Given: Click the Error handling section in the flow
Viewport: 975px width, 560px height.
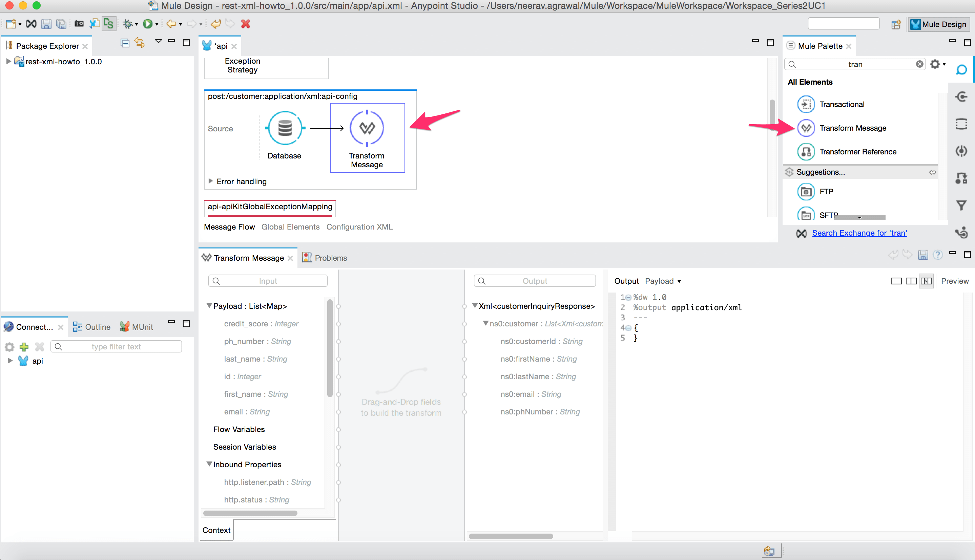Looking at the screenshot, I should click(241, 181).
